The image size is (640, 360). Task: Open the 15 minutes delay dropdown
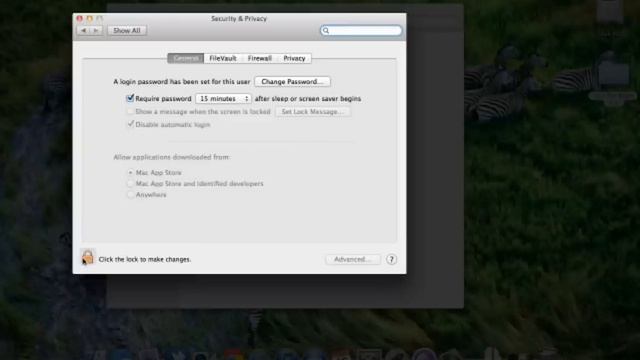(x=223, y=99)
